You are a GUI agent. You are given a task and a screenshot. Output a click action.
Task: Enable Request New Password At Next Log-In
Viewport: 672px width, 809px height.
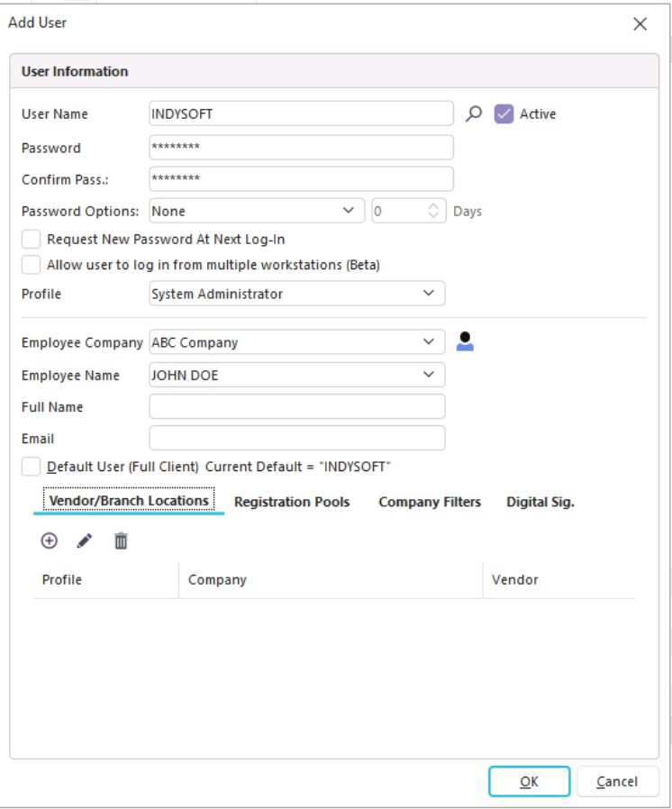[x=32, y=240]
